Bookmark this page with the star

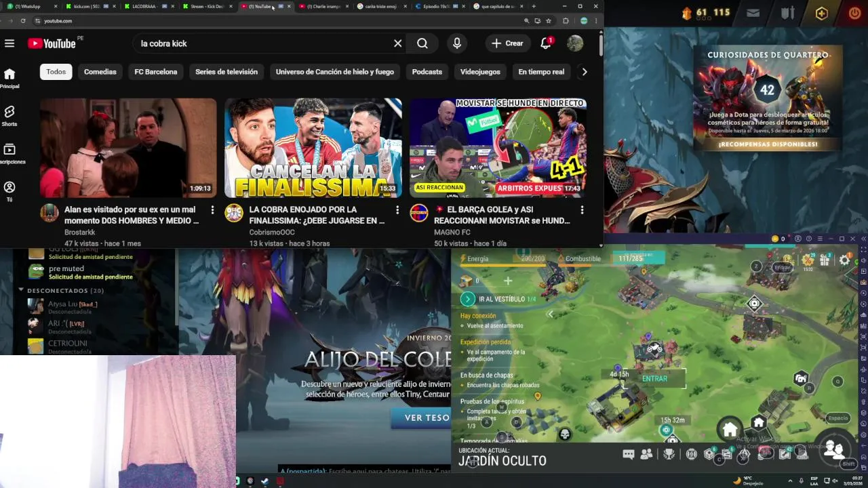point(548,21)
